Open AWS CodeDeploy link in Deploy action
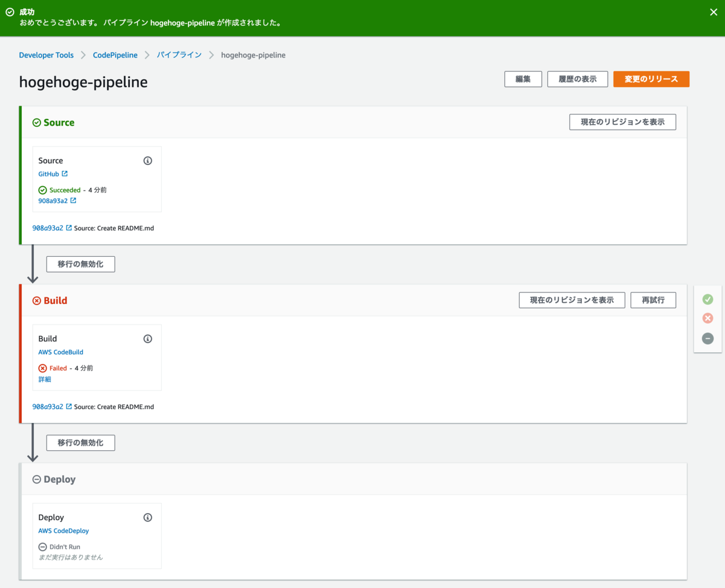This screenshot has width=725, height=588. coord(63,531)
